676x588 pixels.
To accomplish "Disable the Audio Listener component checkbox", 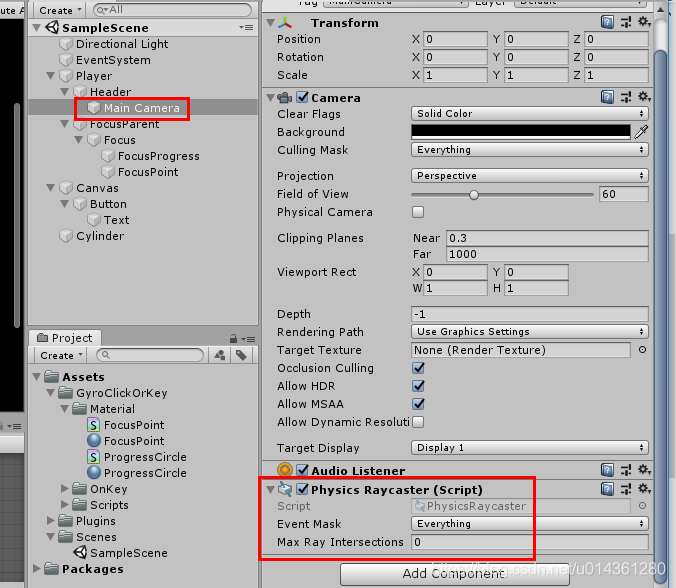I will click(303, 470).
